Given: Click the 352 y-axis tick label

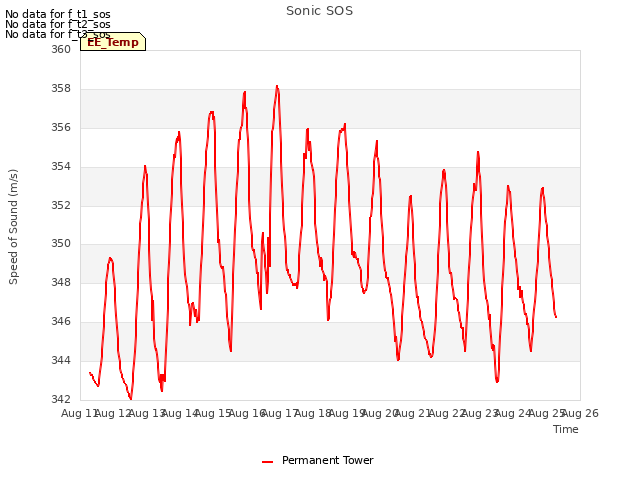Looking at the screenshot, I should click(x=61, y=205).
